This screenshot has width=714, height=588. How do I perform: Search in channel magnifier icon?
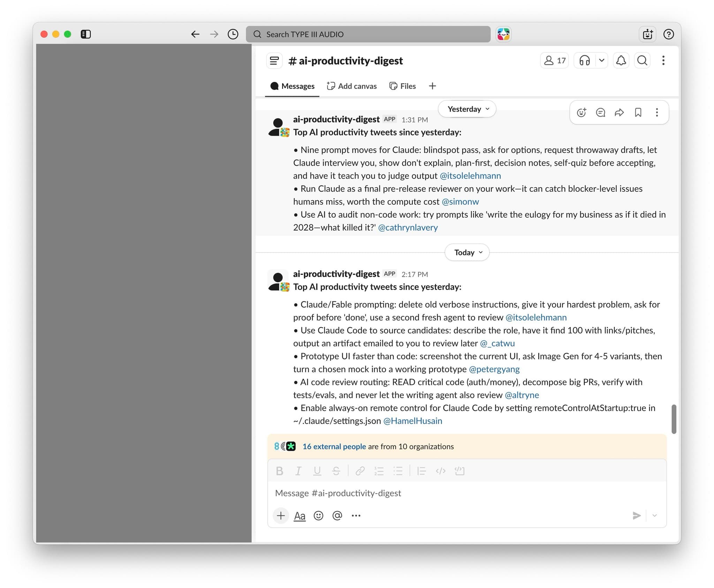point(642,61)
